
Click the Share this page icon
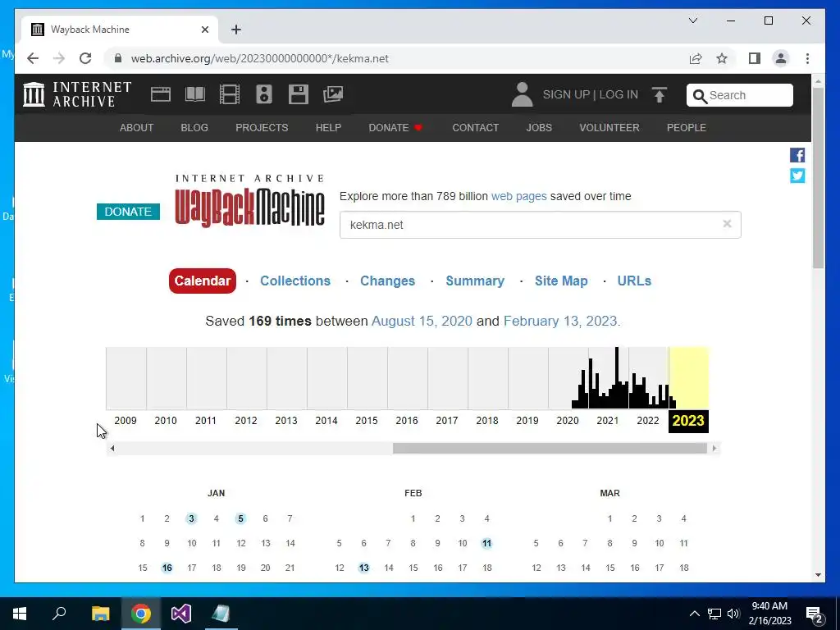click(x=696, y=58)
